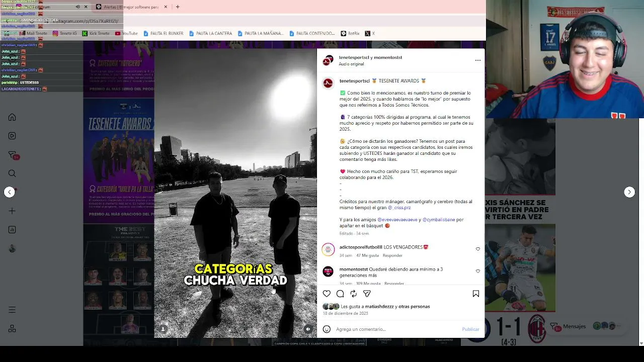Open the hamburger More menu in sidebar

(x=12, y=310)
